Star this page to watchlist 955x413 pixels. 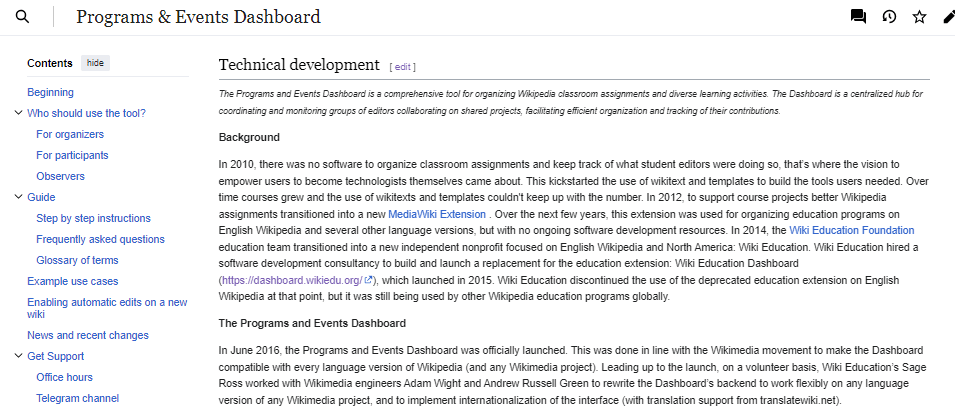pos(919,17)
